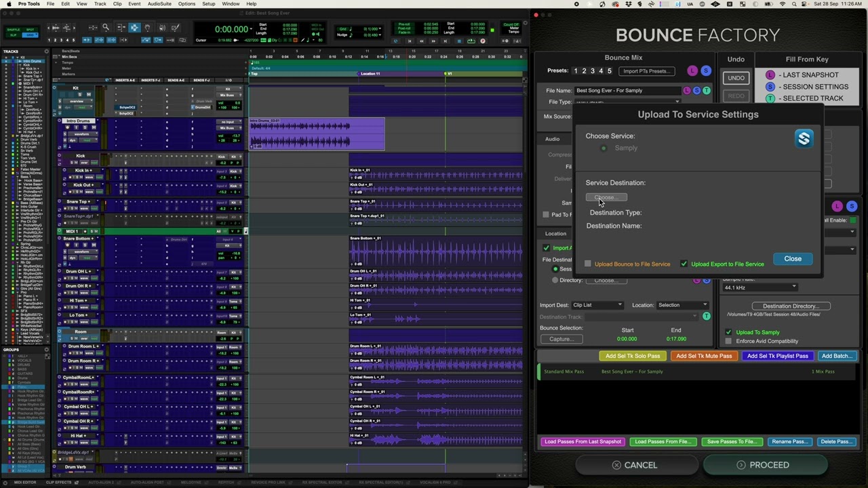Image resolution: width=868 pixels, height=488 pixels.
Task: Click the Last Snapshot L key icon
Action: point(770,75)
